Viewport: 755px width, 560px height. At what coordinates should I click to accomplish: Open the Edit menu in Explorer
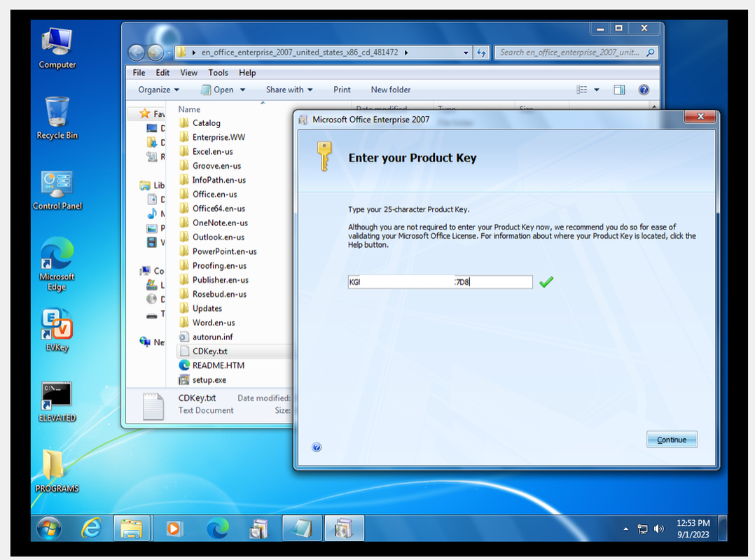tap(162, 73)
